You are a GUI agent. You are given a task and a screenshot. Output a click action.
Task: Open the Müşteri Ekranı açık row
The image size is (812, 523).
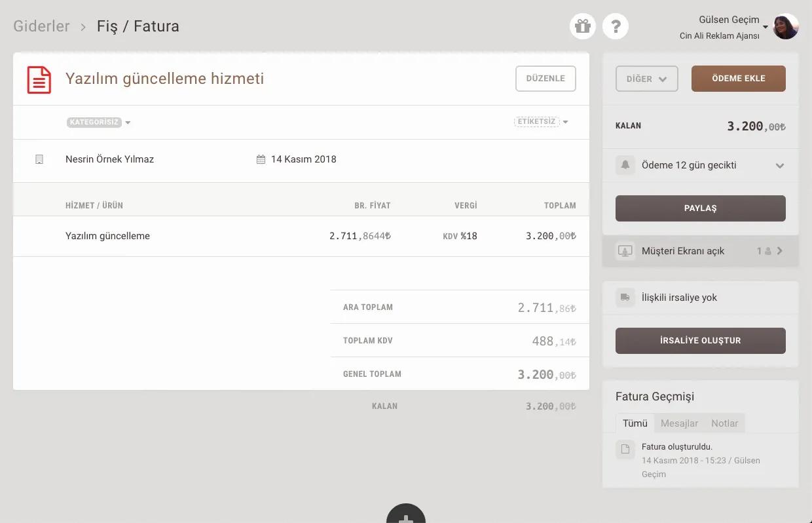click(700, 251)
